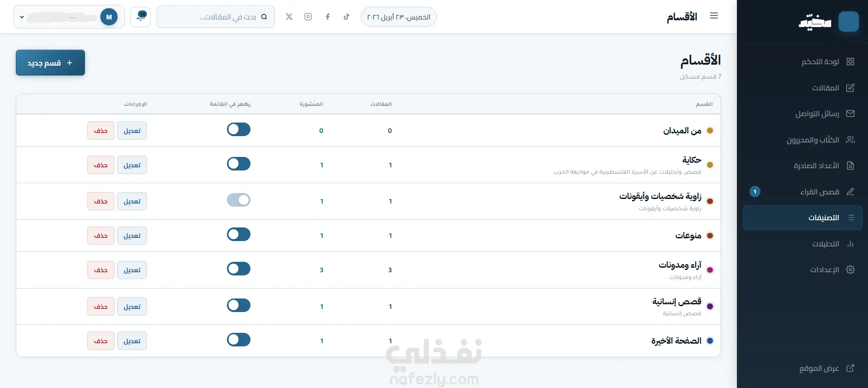868x388 pixels.
Task: Toggle menu visibility for قصص إنسانية
Action: tap(239, 305)
